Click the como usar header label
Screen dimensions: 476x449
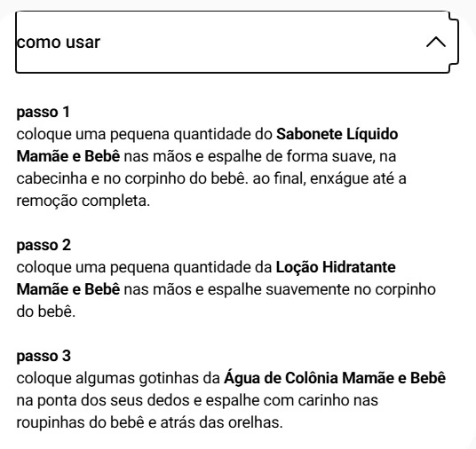(x=59, y=42)
